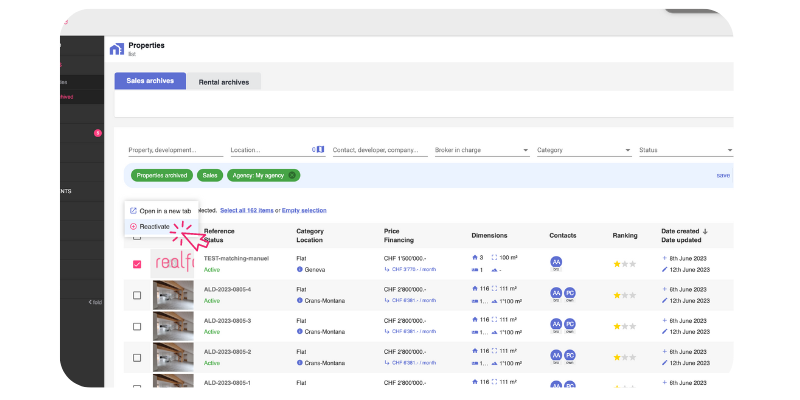800x400 pixels.
Task: Uncheck the TEST-matching-manuel row checkbox
Action: point(137,264)
